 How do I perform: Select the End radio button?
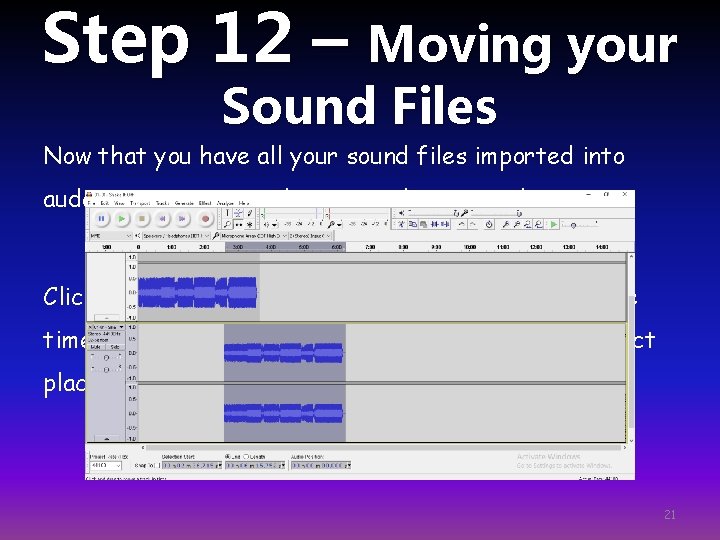tap(228, 457)
